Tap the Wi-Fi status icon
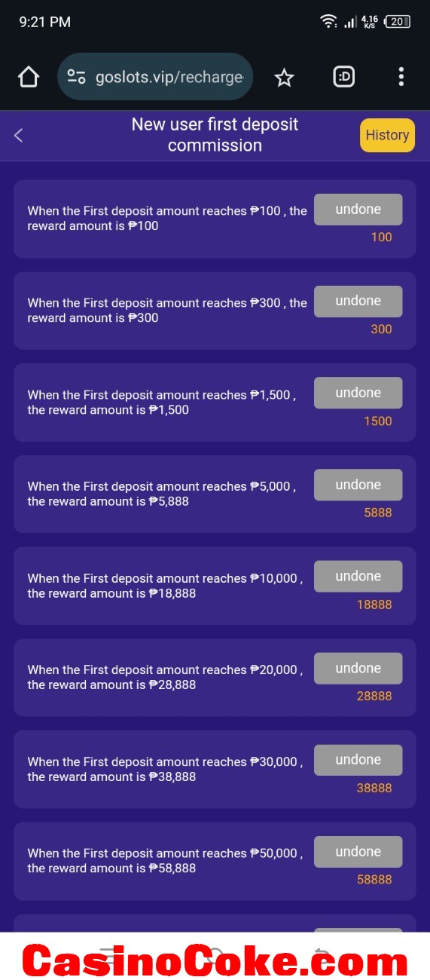 click(x=328, y=22)
